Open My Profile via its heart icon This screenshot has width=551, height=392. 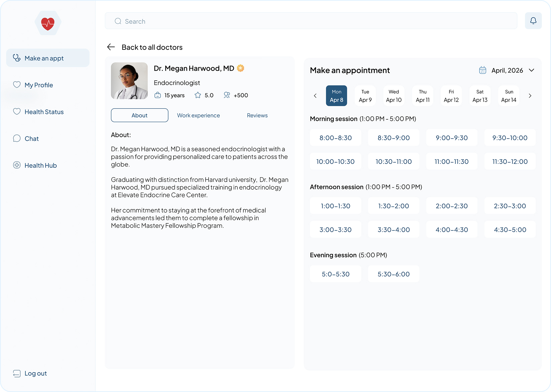click(x=17, y=85)
